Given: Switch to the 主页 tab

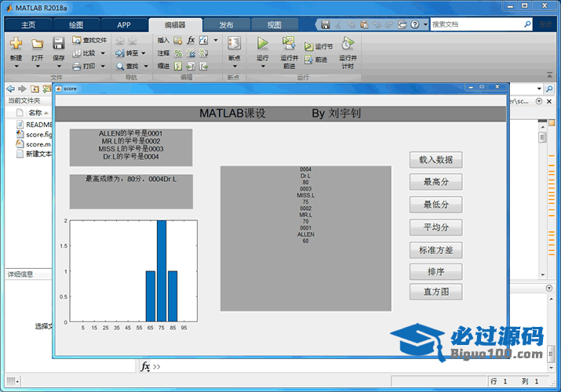Looking at the screenshot, I should click(28, 25).
